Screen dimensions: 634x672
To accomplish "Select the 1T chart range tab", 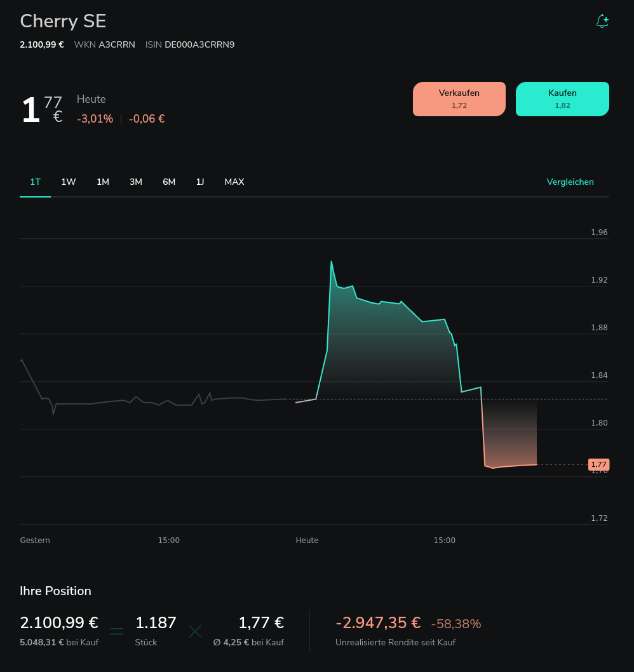I will click(x=35, y=182).
